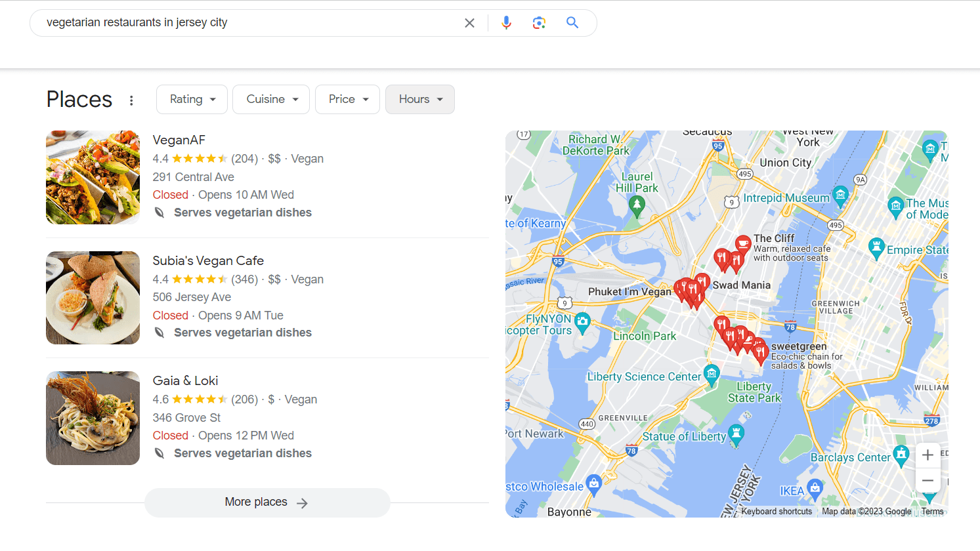Click the sweetgreen restaurant pin on map
The image size is (980, 551).
coord(760,353)
